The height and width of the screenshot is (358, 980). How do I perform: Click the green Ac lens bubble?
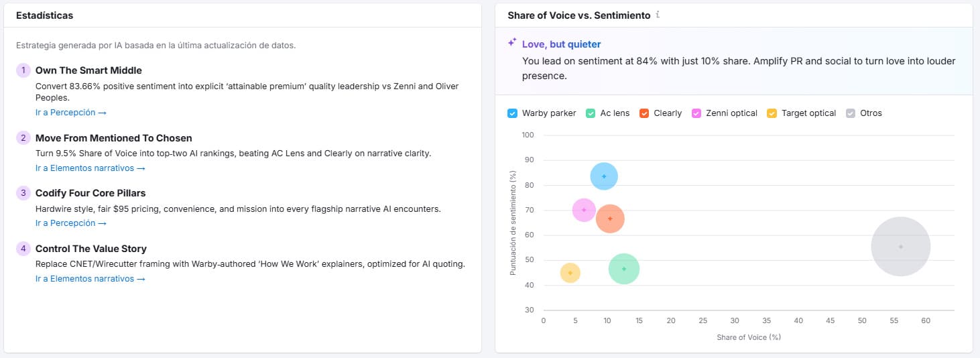coord(624,269)
